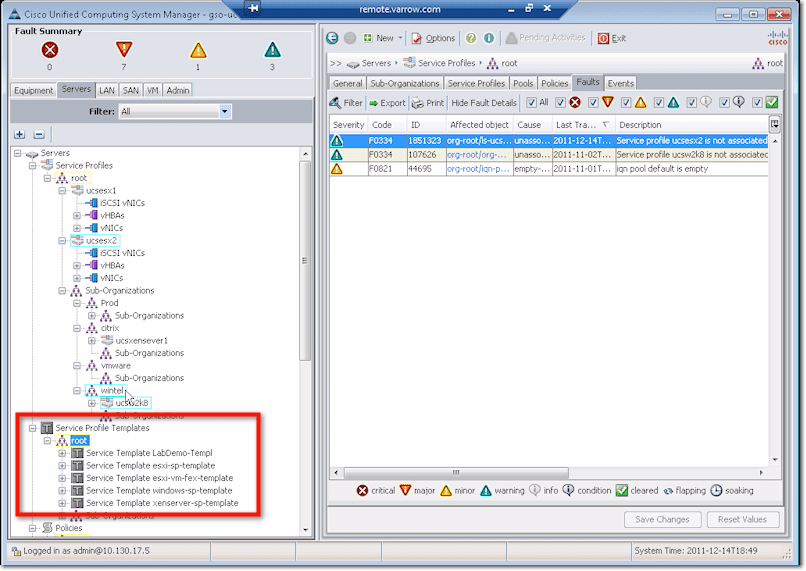Select the Service Profile Templates node
The image size is (806, 571).
pos(102,428)
